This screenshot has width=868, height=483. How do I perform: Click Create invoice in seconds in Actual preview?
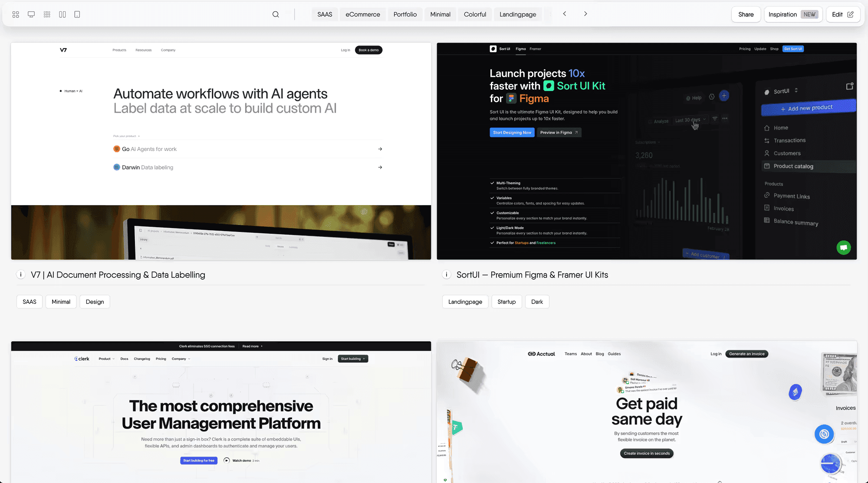647,454
